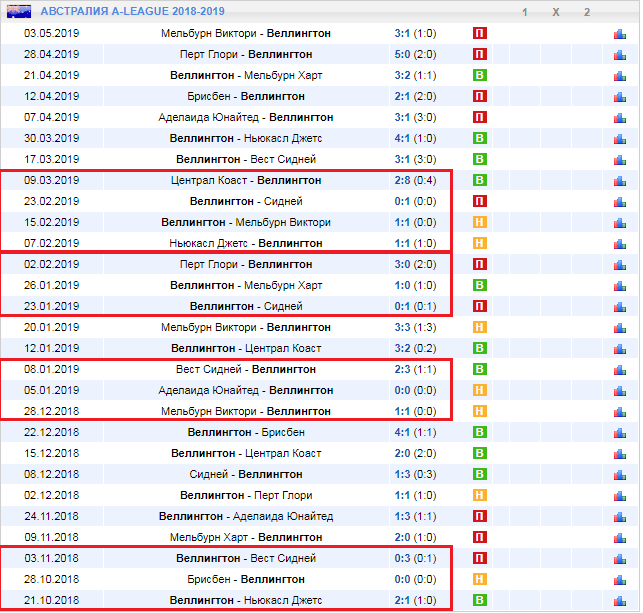Screen dimensions: 643x613
Task: Open stats chart icon for 12.01.2019 match
Action: [620, 349]
